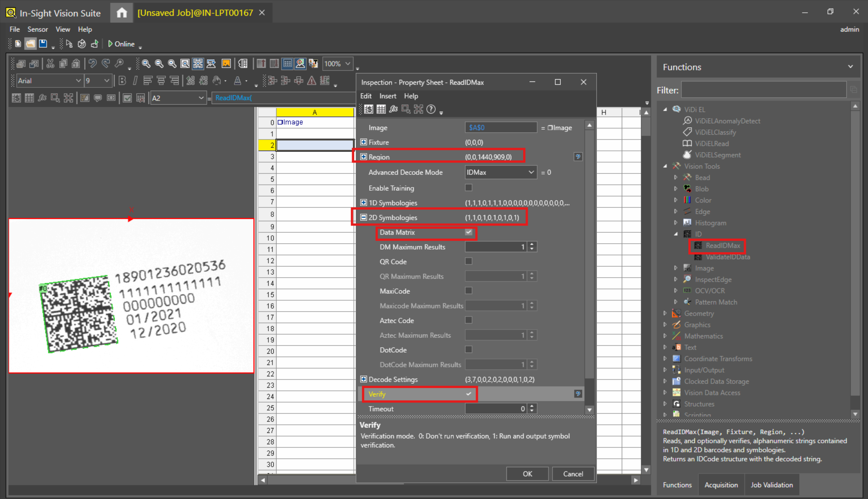Open the Insert menu in property sheet
This screenshot has width=868, height=499.
point(388,96)
